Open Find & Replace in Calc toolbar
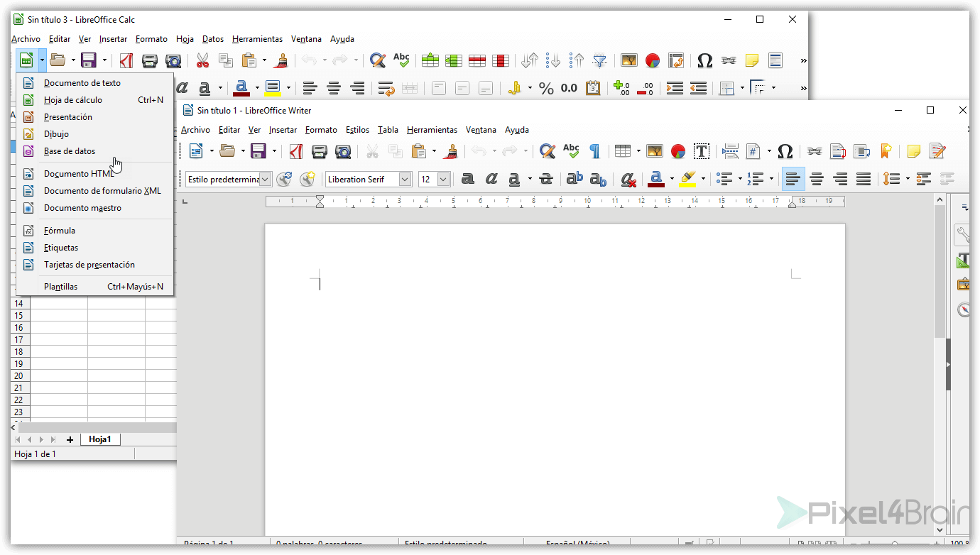The height and width of the screenshot is (555, 980). point(378,61)
